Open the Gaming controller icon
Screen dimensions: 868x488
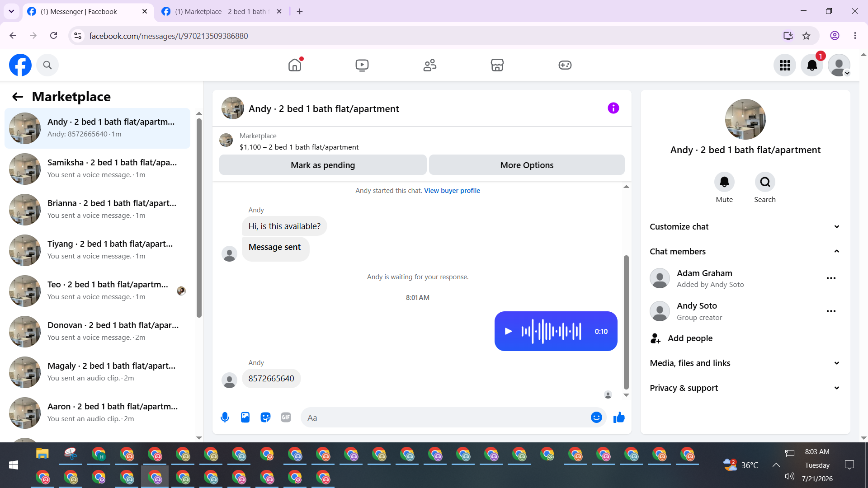[x=565, y=65]
